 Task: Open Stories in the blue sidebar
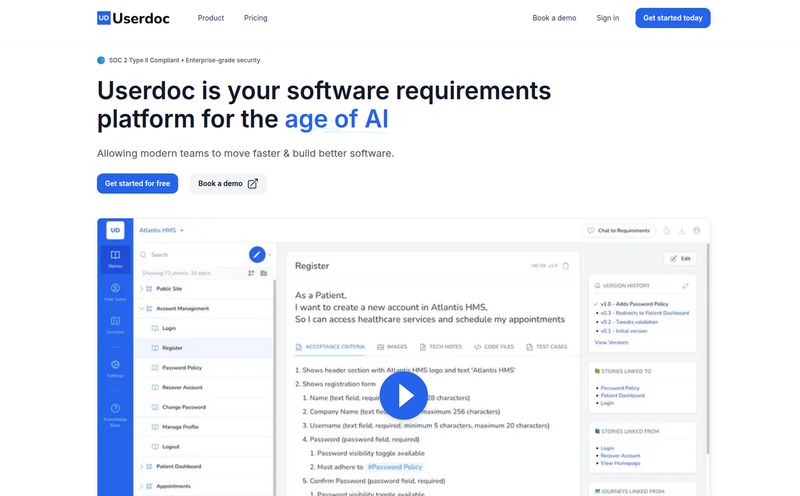pos(115,259)
